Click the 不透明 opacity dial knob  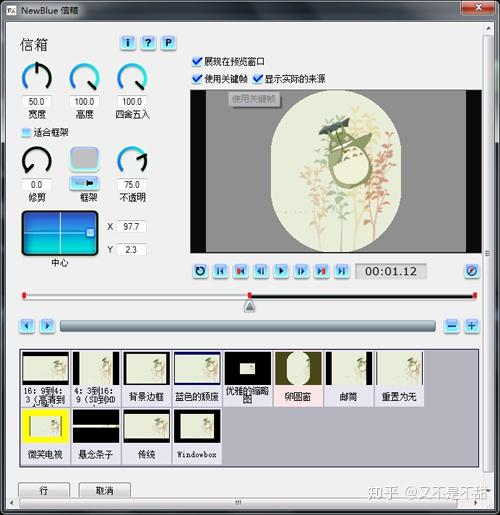click(132, 160)
